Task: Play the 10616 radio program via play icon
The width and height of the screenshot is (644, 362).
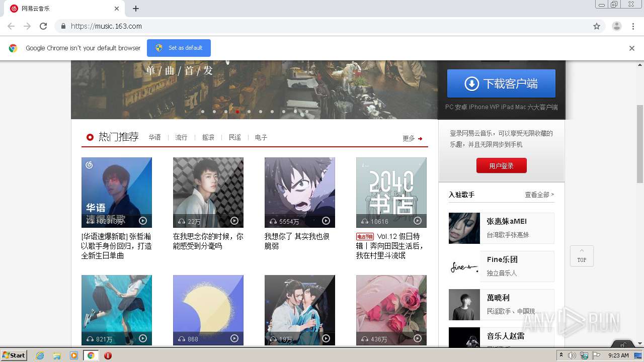Action: (418, 221)
